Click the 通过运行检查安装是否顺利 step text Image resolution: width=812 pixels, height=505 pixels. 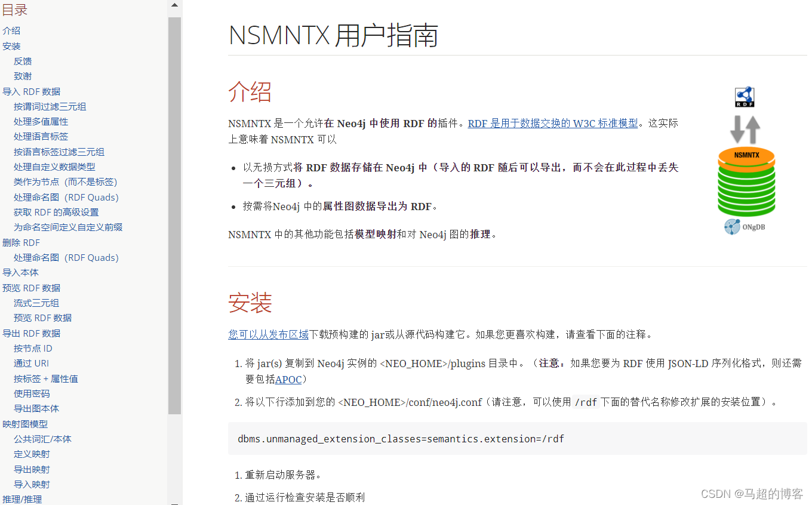pyautogui.click(x=304, y=497)
